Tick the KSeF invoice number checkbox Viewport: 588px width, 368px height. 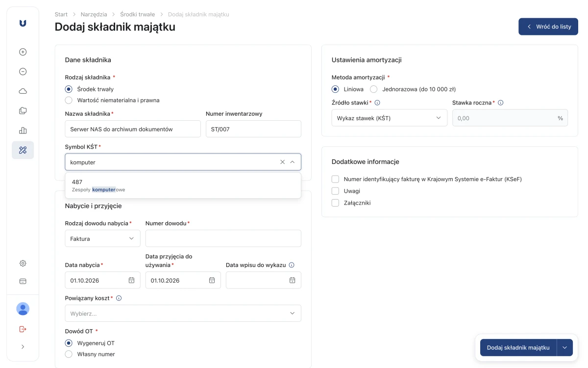pos(335,179)
